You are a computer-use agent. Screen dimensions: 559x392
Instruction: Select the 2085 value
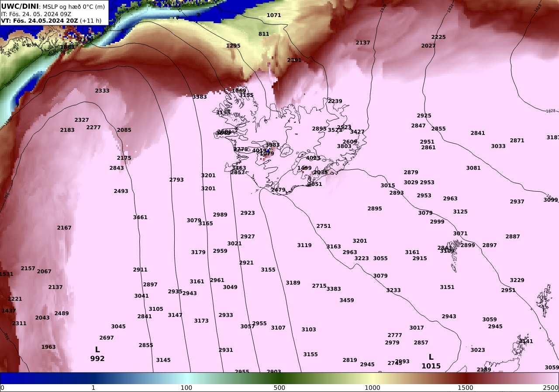coord(124,130)
